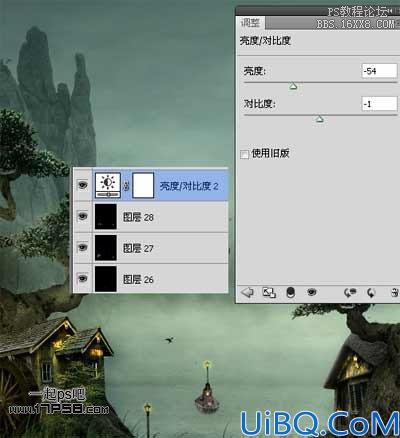Select thumbnail of 图层 26
The height and width of the screenshot is (438, 400).
point(106,279)
